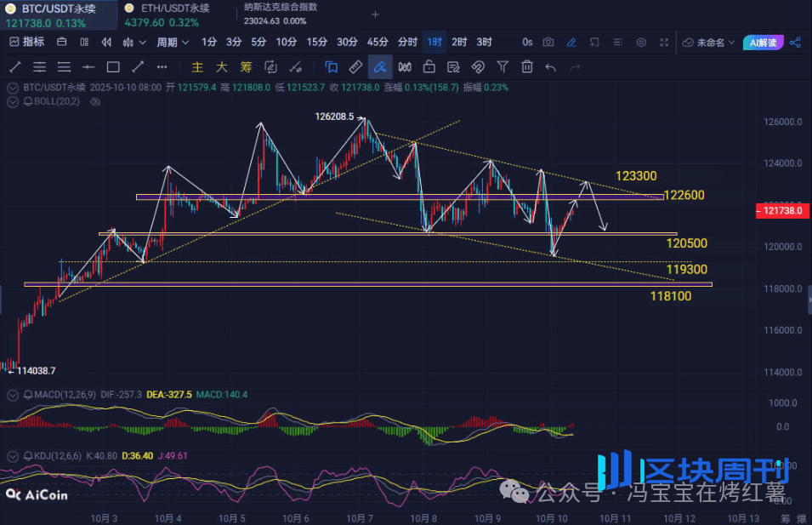This screenshot has width=812, height=525.
Task: Click the share icon
Action: tap(795, 43)
